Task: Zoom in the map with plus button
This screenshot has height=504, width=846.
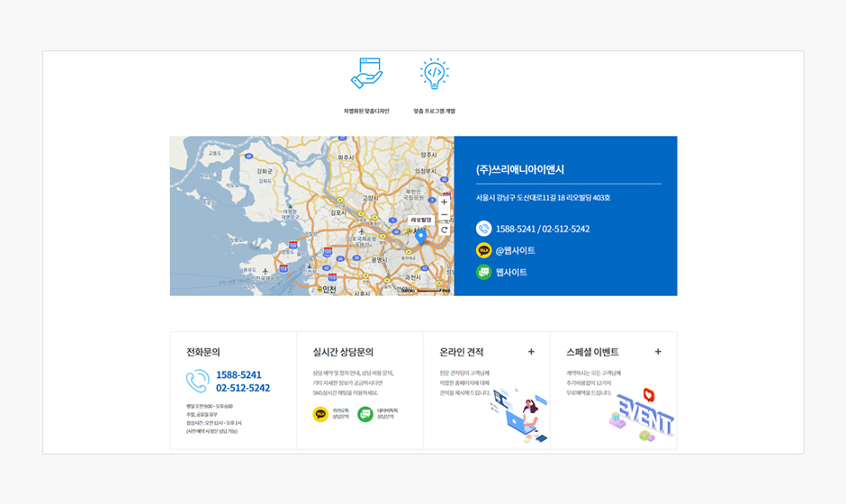Action: [x=444, y=202]
